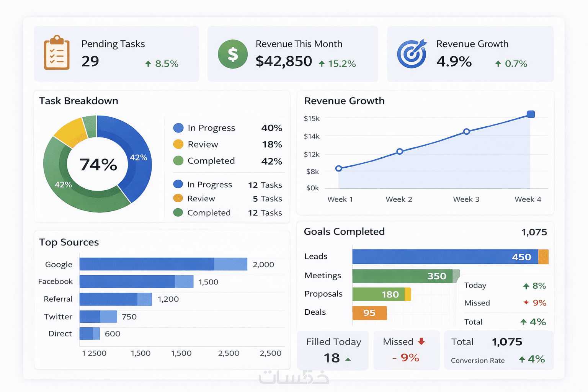Viewport: 588px width, 392px height.
Task: Click the up arrow beside 0.7%
Action: (498, 64)
